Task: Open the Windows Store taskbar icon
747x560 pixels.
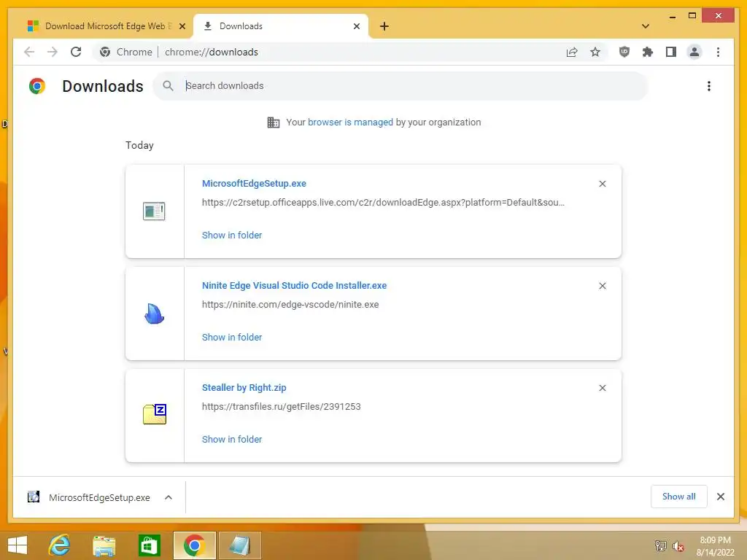Action: (149, 545)
